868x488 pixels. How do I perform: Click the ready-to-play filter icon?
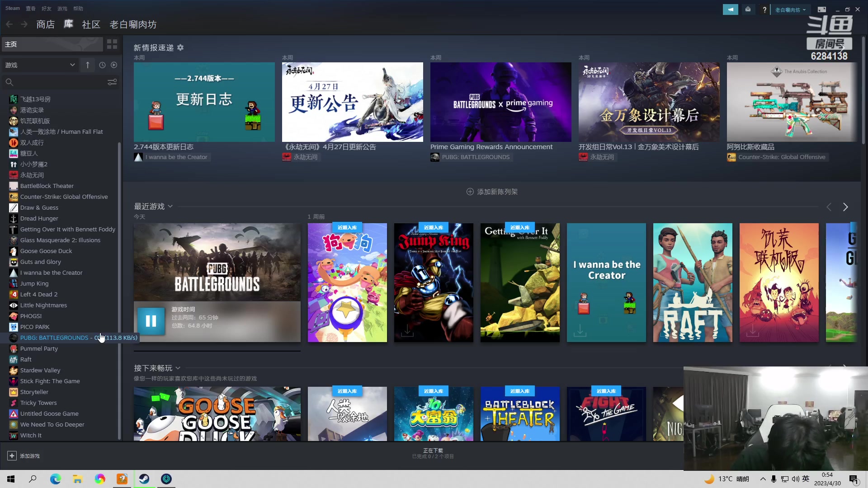114,65
